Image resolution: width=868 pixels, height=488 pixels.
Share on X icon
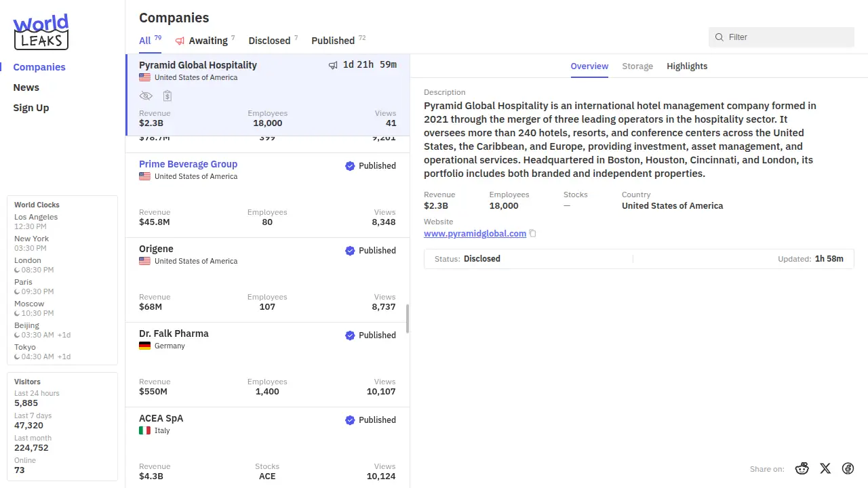tap(825, 468)
